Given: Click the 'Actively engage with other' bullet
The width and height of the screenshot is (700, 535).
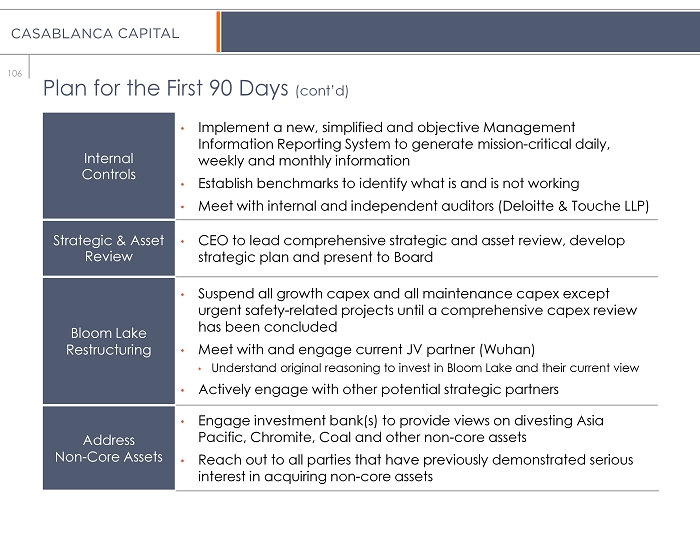Looking at the screenshot, I should [x=378, y=389].
